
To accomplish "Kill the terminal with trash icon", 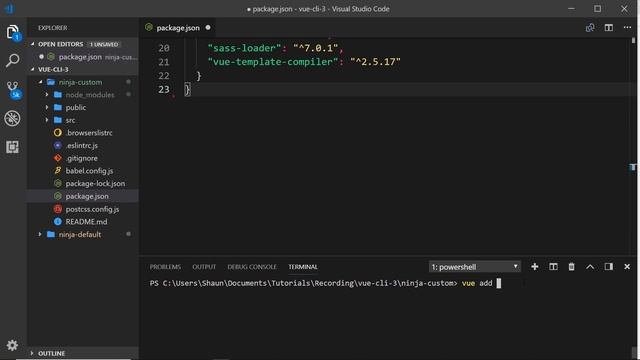I will pyautogui.click(x=571, y=267).
